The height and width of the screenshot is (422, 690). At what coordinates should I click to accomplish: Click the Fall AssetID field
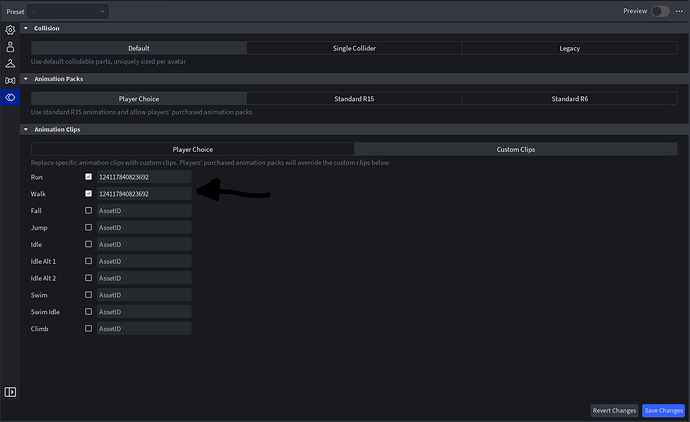coord(144,210)
